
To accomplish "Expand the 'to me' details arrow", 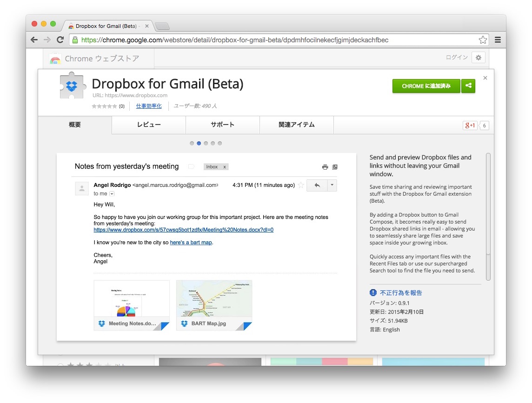I will 112,194.
